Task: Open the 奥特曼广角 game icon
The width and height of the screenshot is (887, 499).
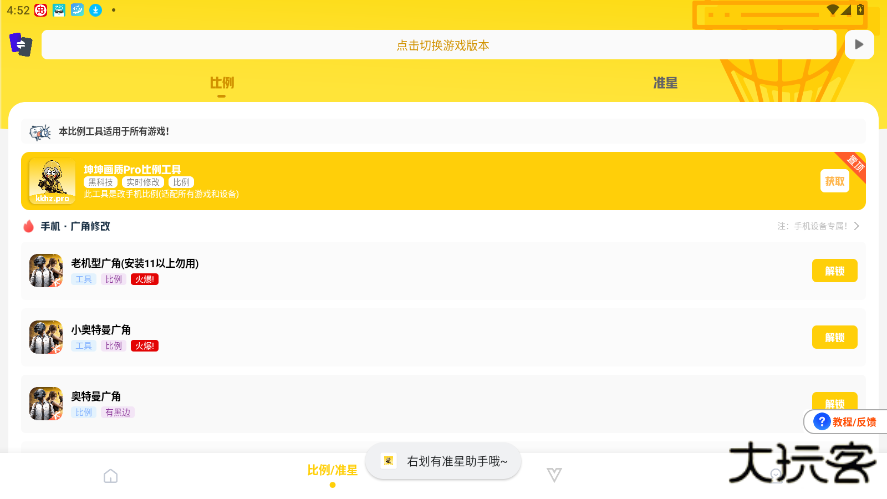Action: (46, 403)
